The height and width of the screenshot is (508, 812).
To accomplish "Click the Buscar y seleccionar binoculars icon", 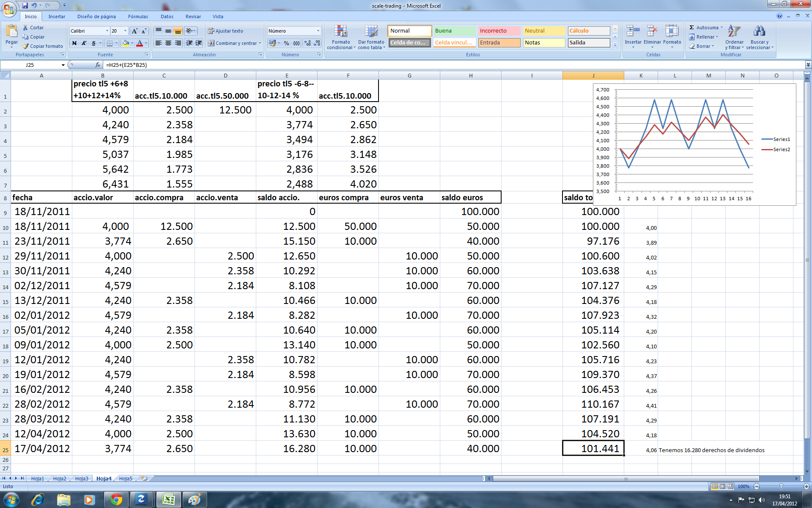I will click(x=759, y=32).
